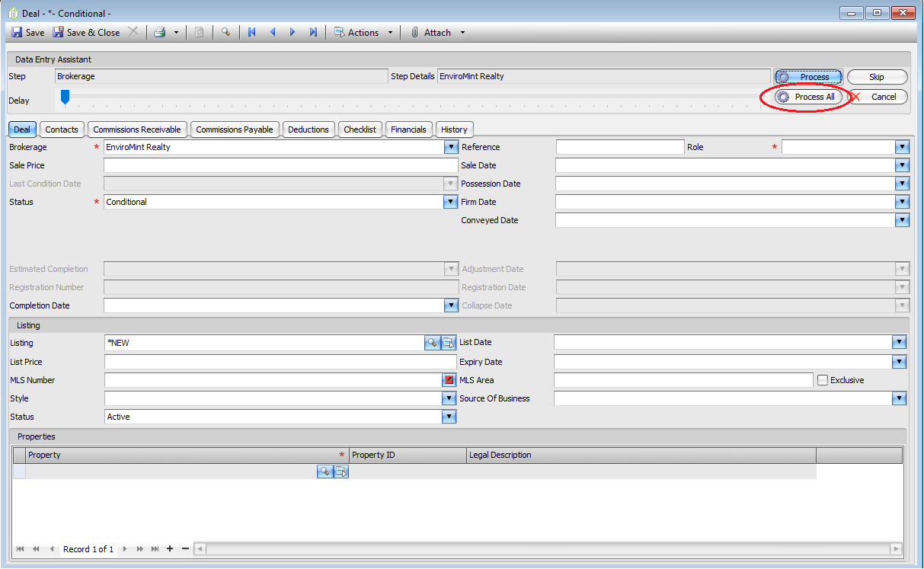Open the Deductions tab
The width and height of the screenshot is (924, 569).
pyautogui.click(x=309, y=129)
